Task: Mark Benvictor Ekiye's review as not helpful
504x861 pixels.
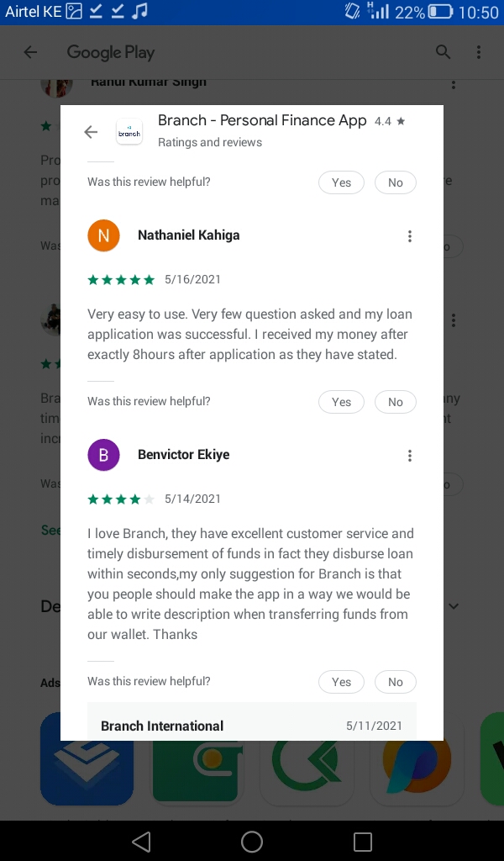Action: (x=396, y=682)
